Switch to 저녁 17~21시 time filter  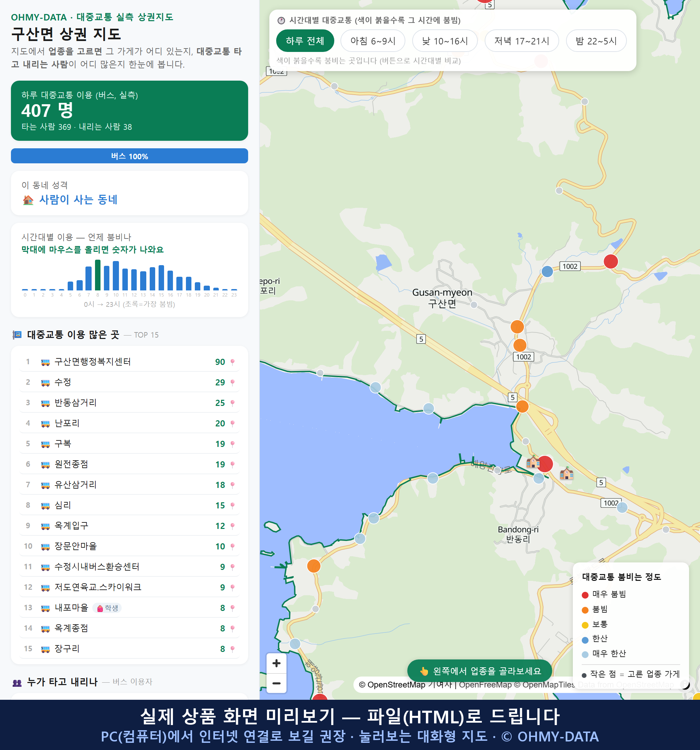(x=522, y=41)
